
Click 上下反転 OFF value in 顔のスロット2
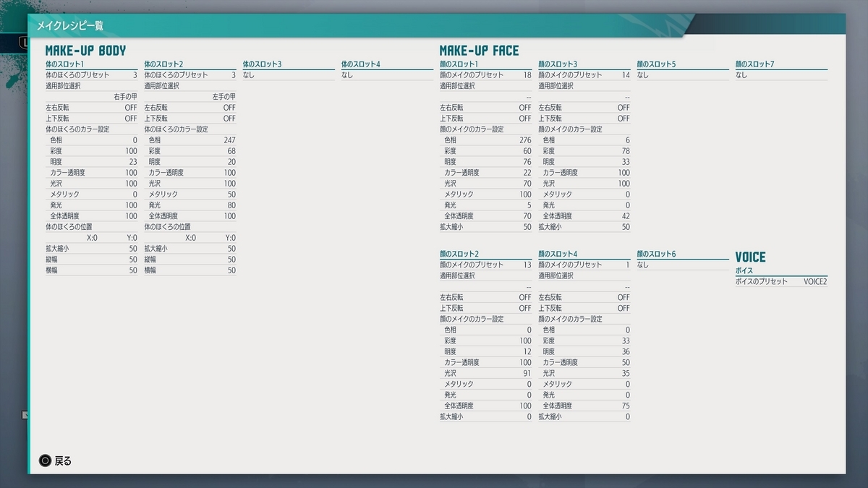click(x=525, y=309)
